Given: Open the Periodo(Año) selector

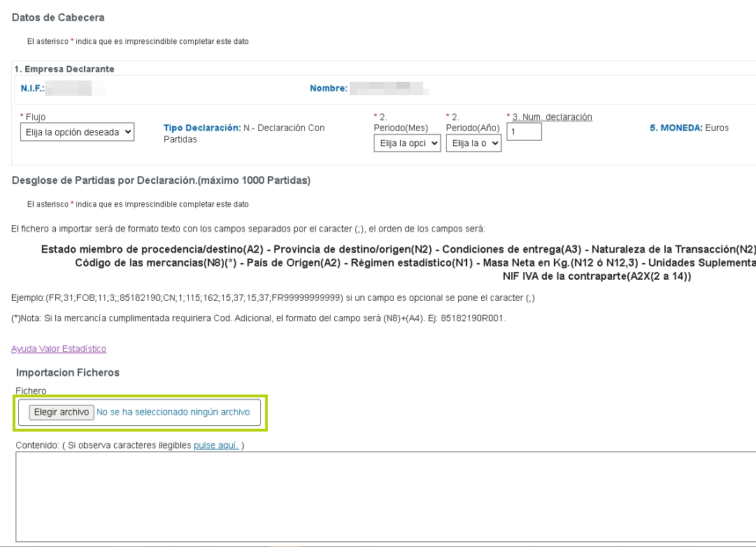Looking at the screenshot, I should [x=473, y=143].
